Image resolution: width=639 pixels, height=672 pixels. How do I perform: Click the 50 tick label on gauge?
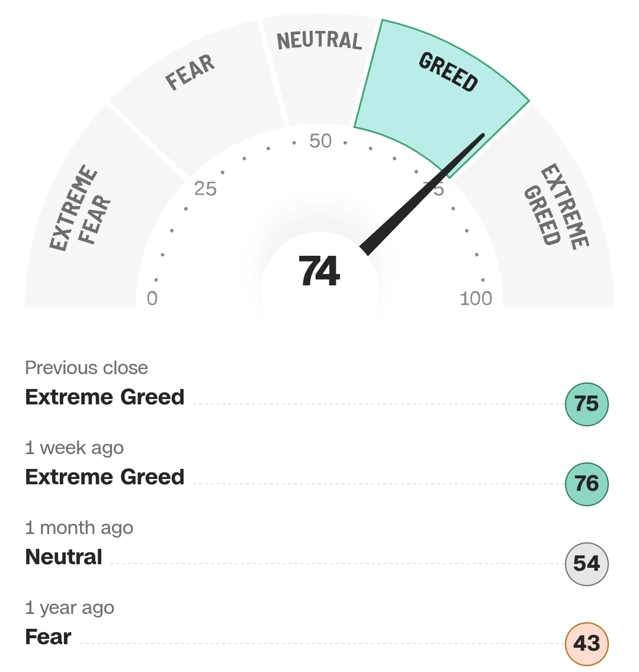coord(320,141)
